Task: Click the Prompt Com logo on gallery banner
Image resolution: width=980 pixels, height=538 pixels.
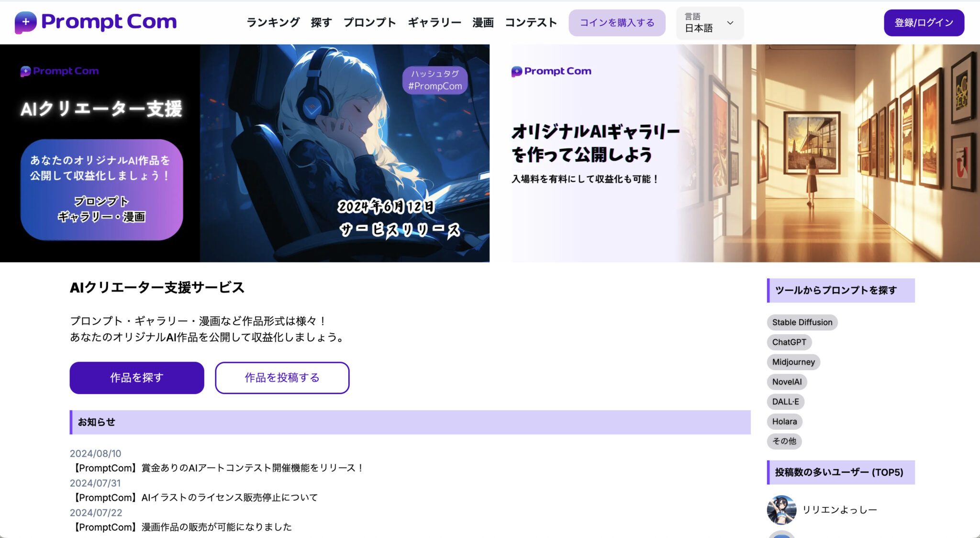Action: click(551, 71)
